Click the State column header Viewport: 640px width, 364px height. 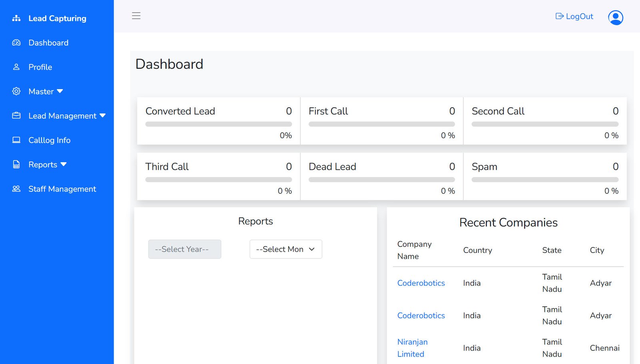pos(552,250)
